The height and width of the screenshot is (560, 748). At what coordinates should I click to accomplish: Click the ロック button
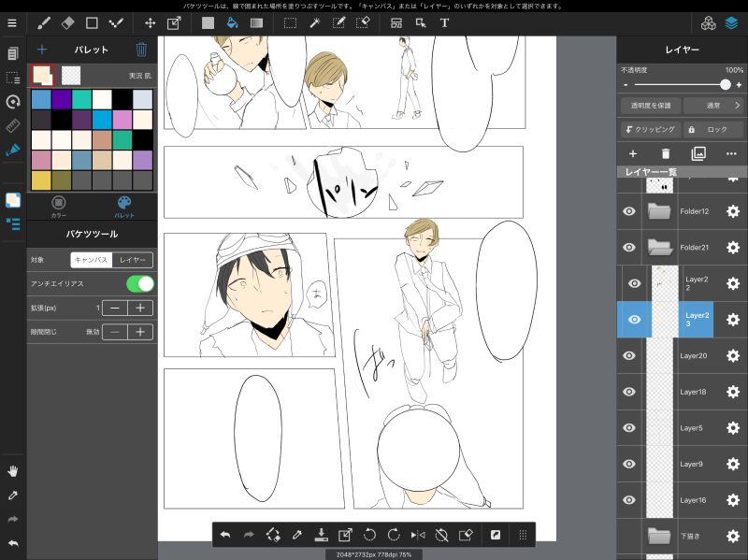coord(713,129)
